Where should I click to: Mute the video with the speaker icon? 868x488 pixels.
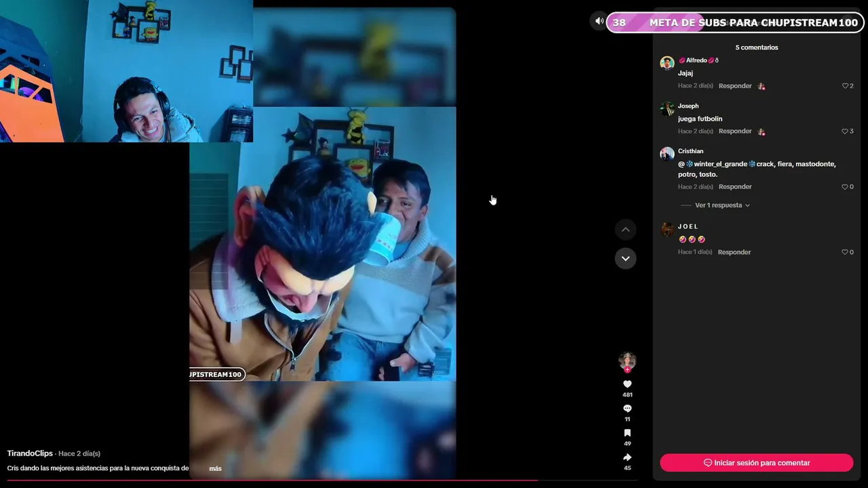(x=599, y=21)
